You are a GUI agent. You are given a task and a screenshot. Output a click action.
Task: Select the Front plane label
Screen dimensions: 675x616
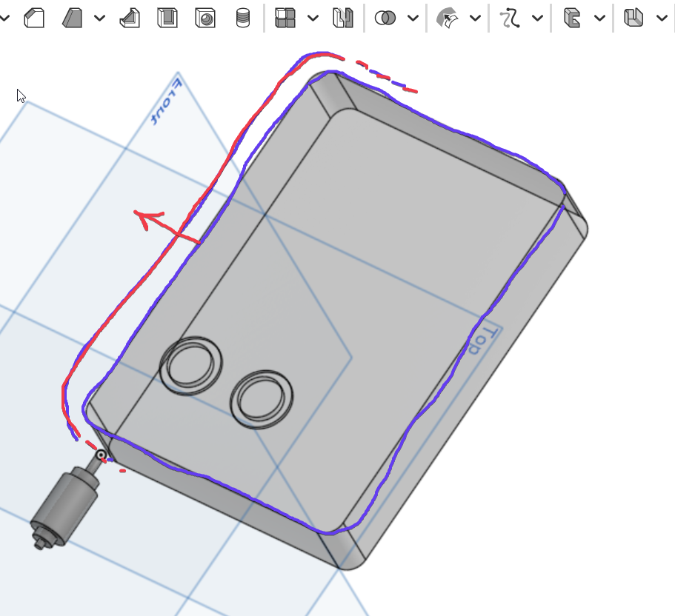coord(167,102)
